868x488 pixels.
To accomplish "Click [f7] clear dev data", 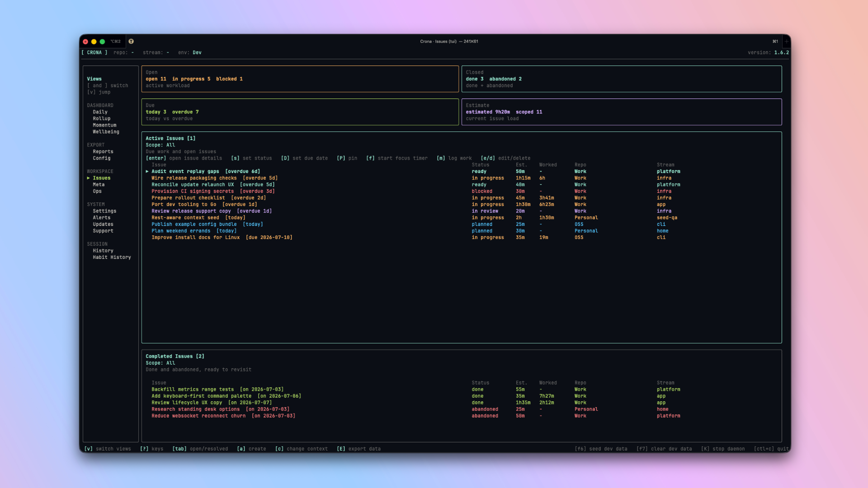I will pos(664,449).
